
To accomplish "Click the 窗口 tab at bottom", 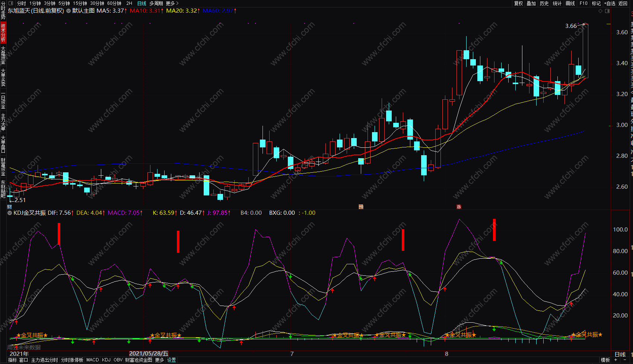I will (x=24, y=360).
